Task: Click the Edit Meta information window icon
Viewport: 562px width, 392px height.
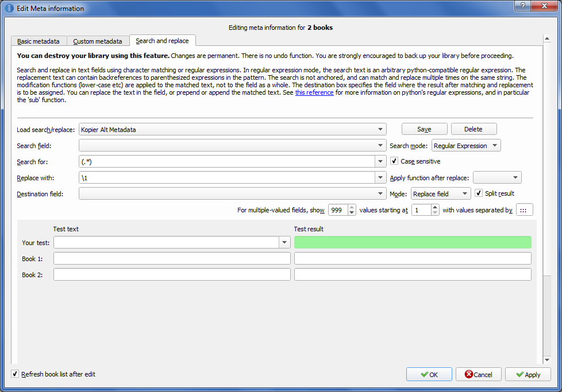Action: [x=9, y=8]
